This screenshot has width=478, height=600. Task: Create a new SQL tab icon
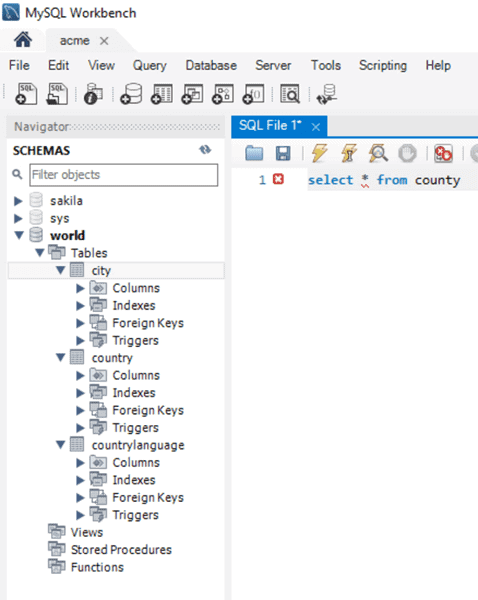click(x=26, y=94)
